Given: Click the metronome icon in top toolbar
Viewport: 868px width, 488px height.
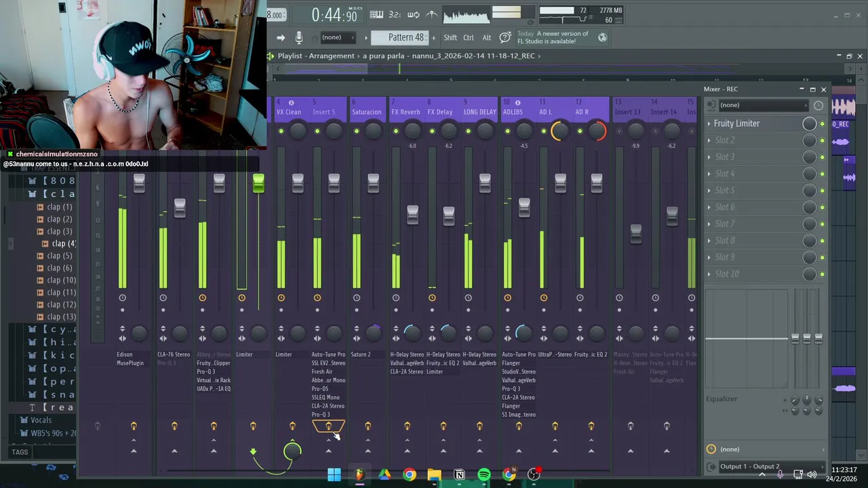Looking at the screenshot, I should click(432, 14).
